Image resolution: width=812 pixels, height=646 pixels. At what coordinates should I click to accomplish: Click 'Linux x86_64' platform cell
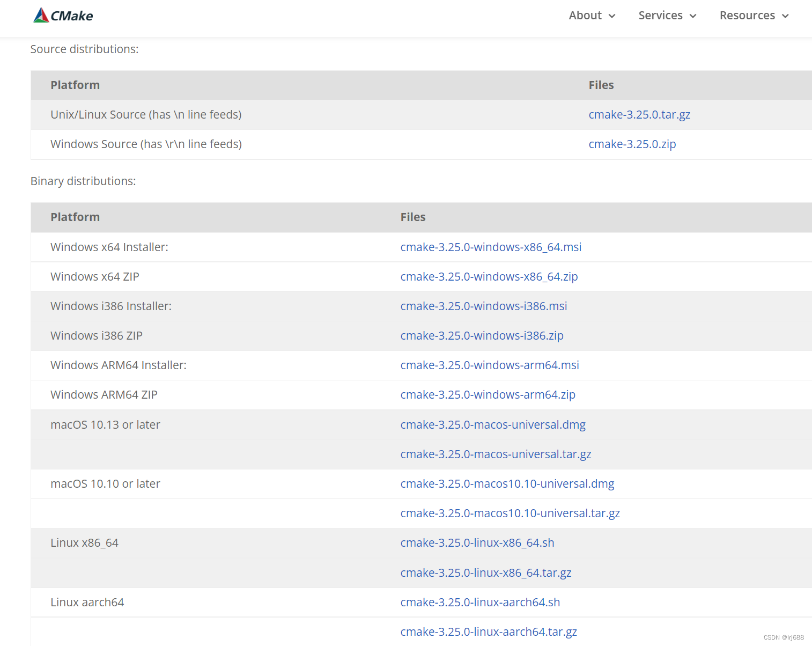pyautogui.click(x=84, y=542)
